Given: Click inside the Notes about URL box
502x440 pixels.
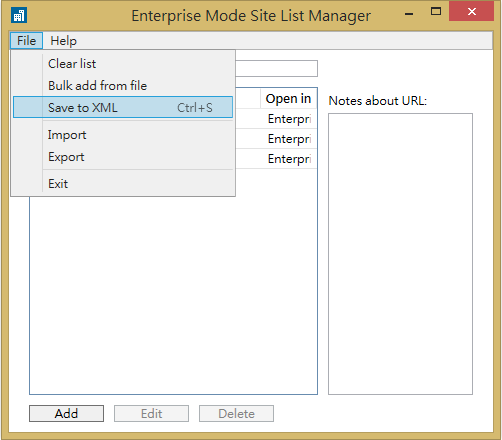Looking at the screenshot, I should pos(400,254).
